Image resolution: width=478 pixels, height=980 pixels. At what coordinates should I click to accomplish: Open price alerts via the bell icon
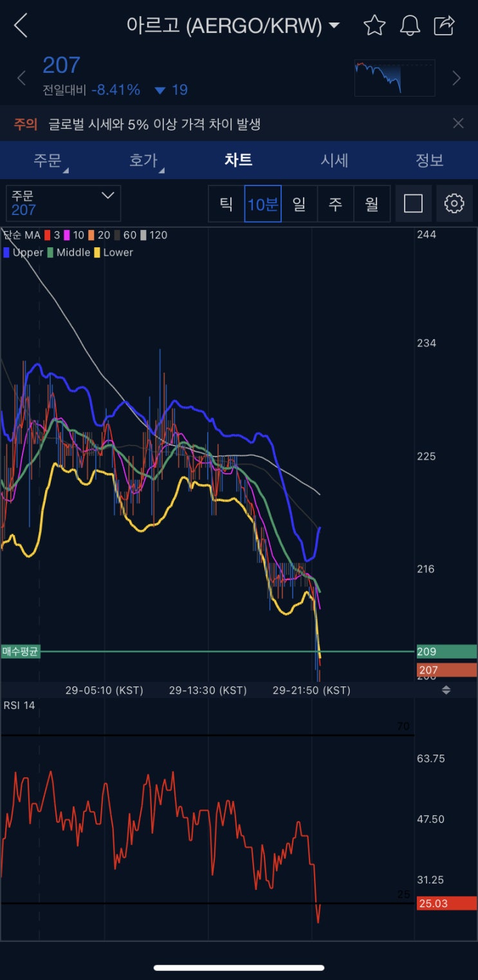[x=410, y=26]
